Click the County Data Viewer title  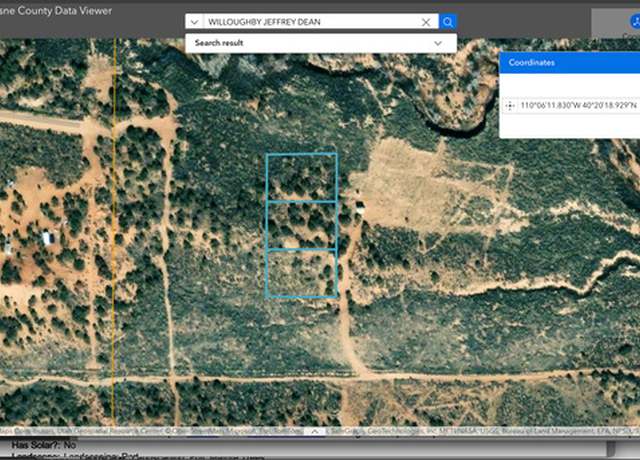56,11
